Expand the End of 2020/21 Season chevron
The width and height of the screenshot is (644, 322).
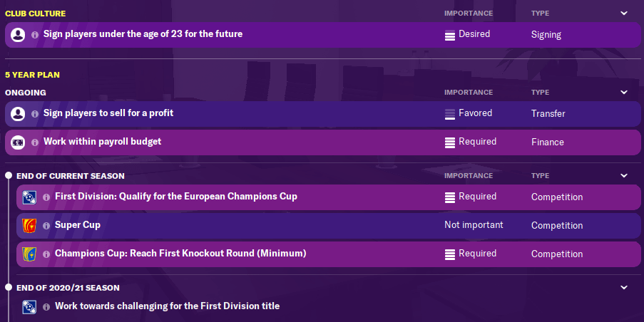pyautogui.click(x=624, y=288)
